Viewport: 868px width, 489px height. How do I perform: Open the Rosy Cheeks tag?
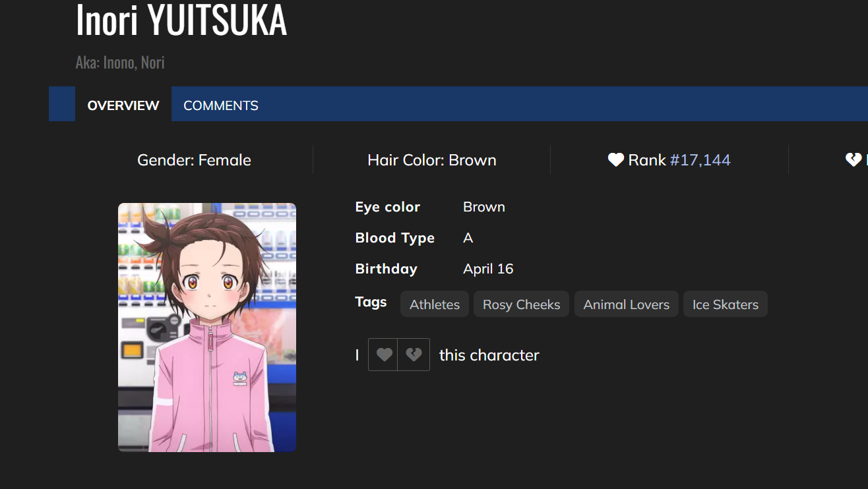[521, 304]
